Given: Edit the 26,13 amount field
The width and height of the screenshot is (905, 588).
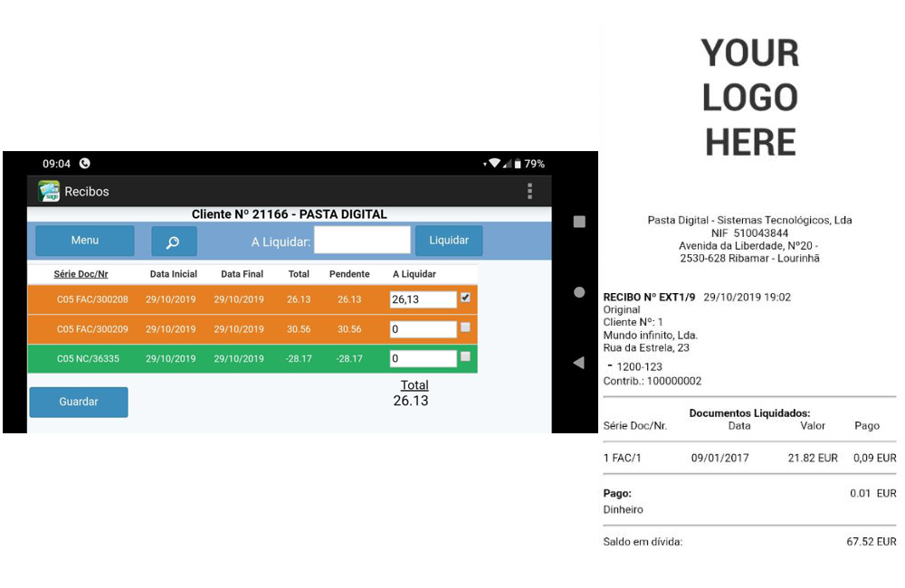Looking at the screenshot, I should tap(423, 299).
